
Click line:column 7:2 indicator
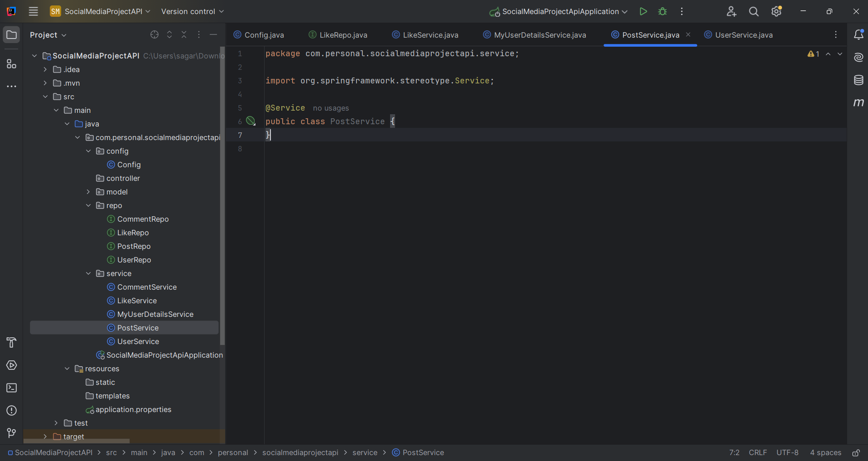click(734, 452)
